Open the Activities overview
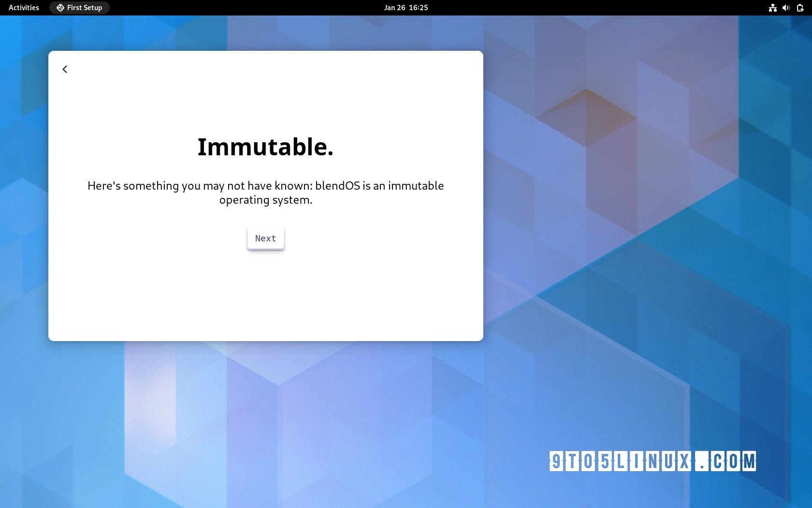Viewport: 812px width, 508px height. (24, 8)
